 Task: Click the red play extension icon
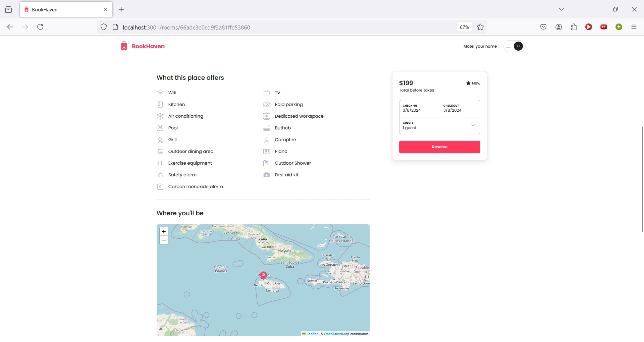pyautogui.click(x=589, y=27)
